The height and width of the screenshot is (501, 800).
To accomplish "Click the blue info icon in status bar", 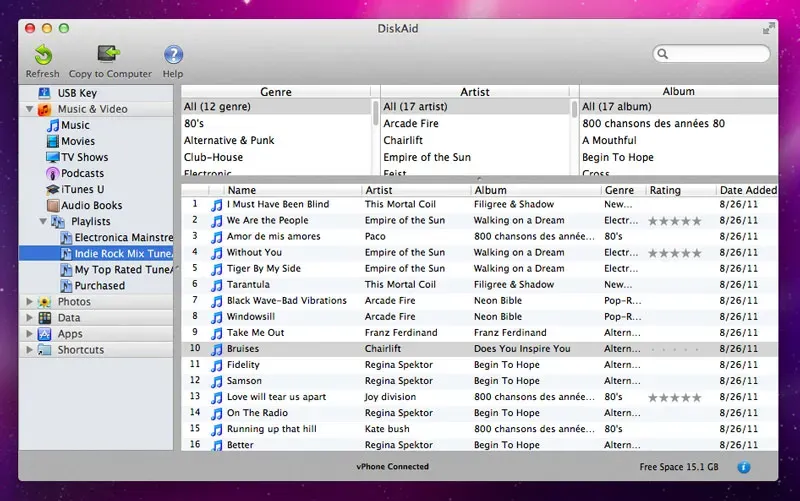I will click(744, 467).
